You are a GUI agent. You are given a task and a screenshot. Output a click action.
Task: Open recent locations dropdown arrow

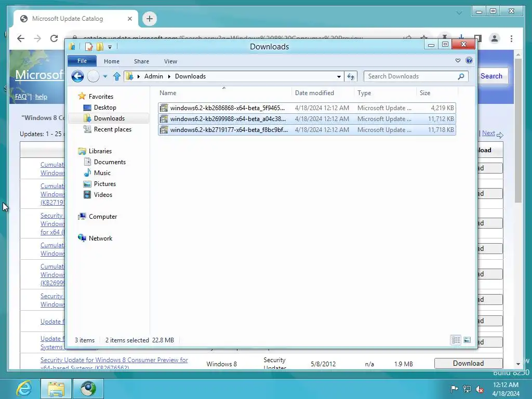[105, 76]
